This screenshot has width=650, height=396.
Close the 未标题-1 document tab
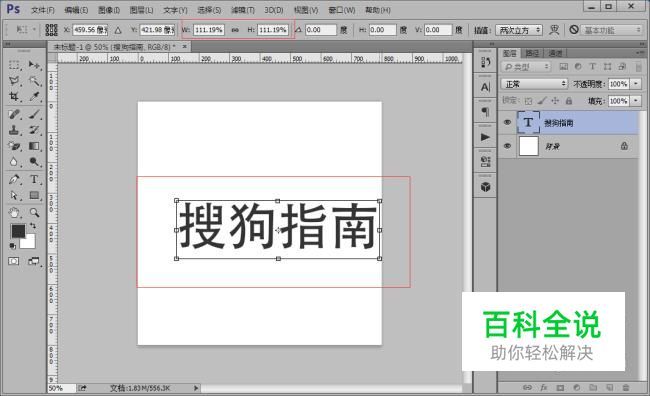pyautogui.click(x=184, y=46)
